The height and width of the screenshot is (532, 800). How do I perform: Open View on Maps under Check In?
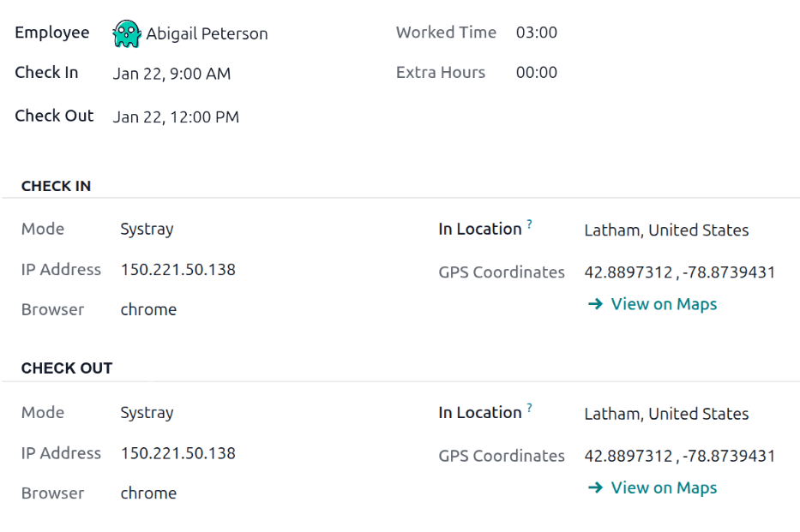tap(664, 304)
